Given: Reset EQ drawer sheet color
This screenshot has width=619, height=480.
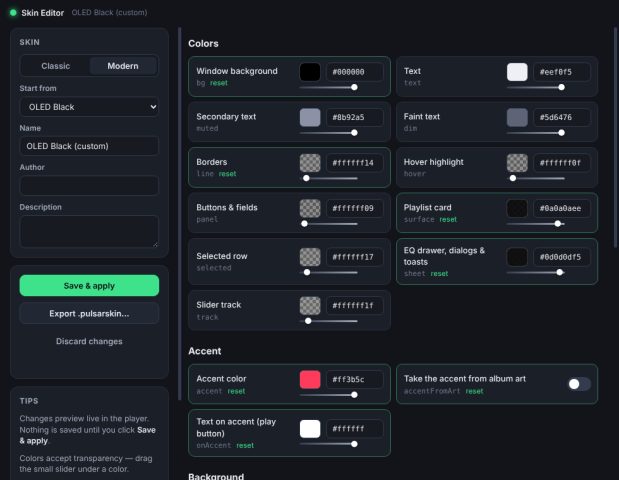Looking at the screenshot, I should coord(439,274).
